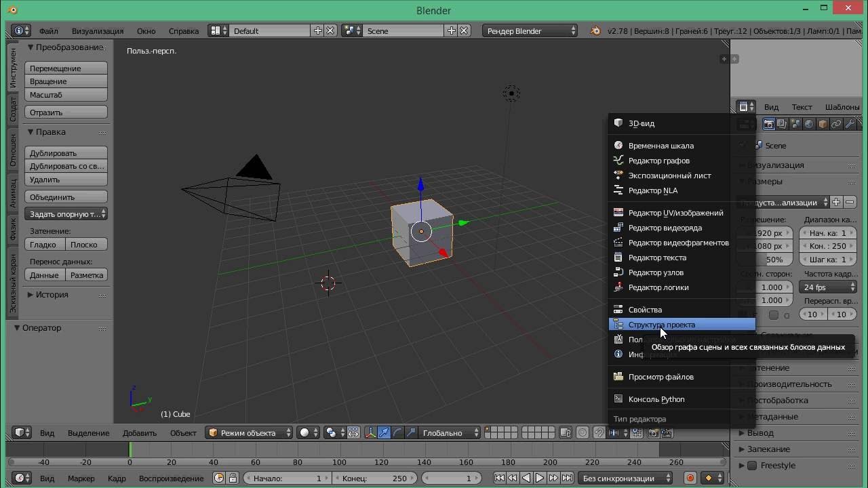
Task: Set shading to Плоско
Action: click(x=86, y=245)
